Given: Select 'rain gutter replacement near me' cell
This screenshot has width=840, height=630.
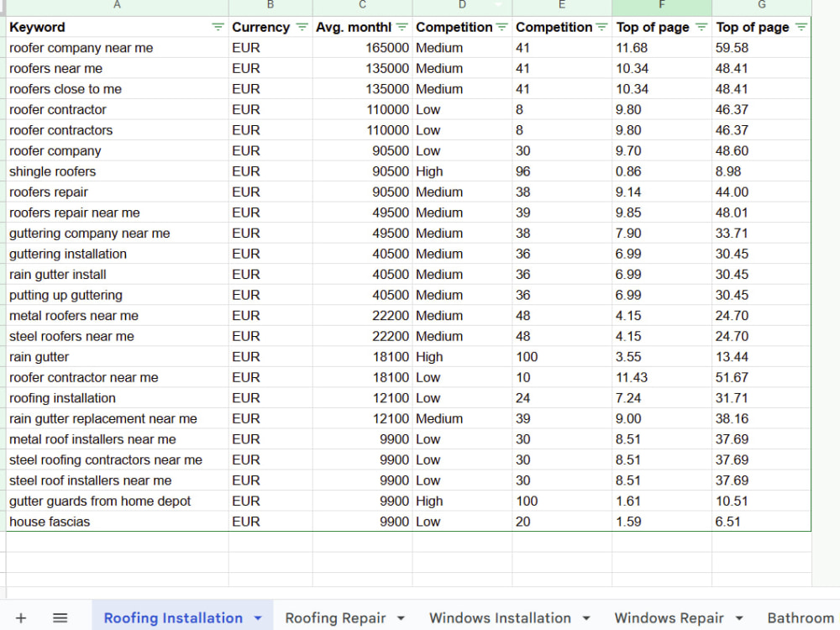Looking at the screenshot, I should point(118,419).
